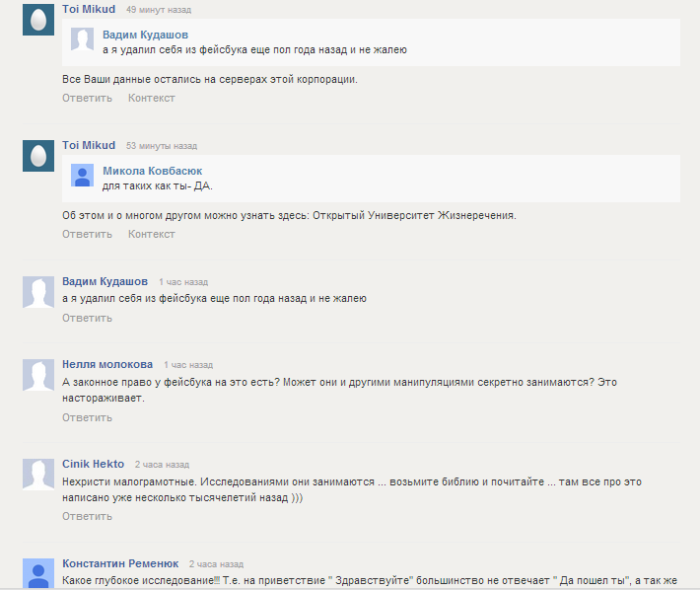The width and height of the screenshot is (700, 590).
Task: Click Ответить below Нелля молокова's comment
Action: point(87,417)
